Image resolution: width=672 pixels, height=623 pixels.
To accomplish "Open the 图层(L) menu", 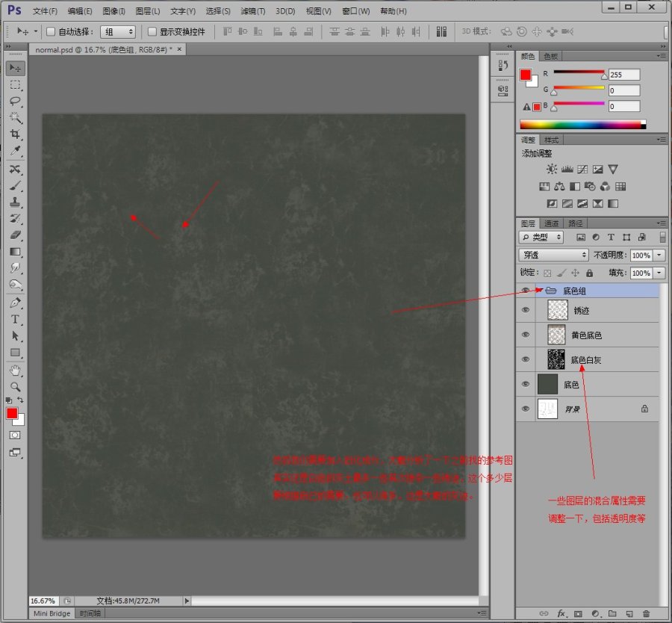I will 148,11.
